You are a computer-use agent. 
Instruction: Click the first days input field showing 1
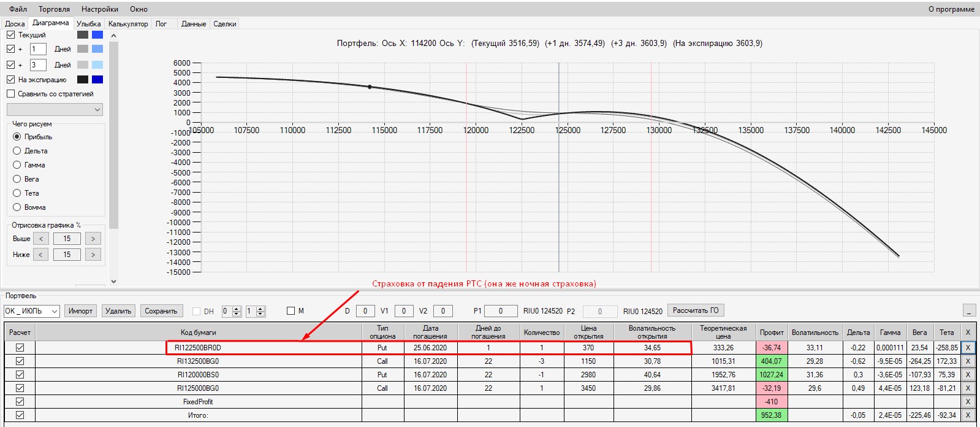pos(38,49)
